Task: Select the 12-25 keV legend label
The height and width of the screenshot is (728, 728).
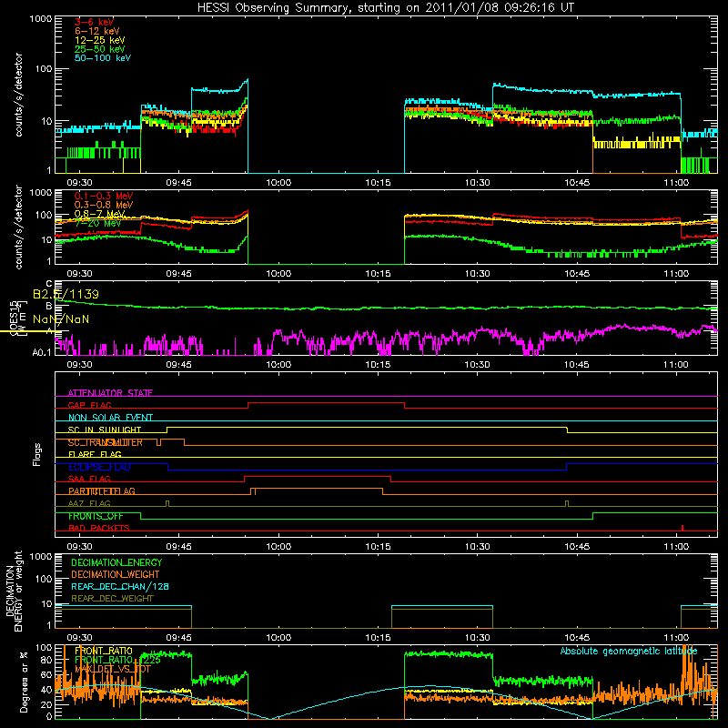Action: pyautogui.click(x=99, y=40)
